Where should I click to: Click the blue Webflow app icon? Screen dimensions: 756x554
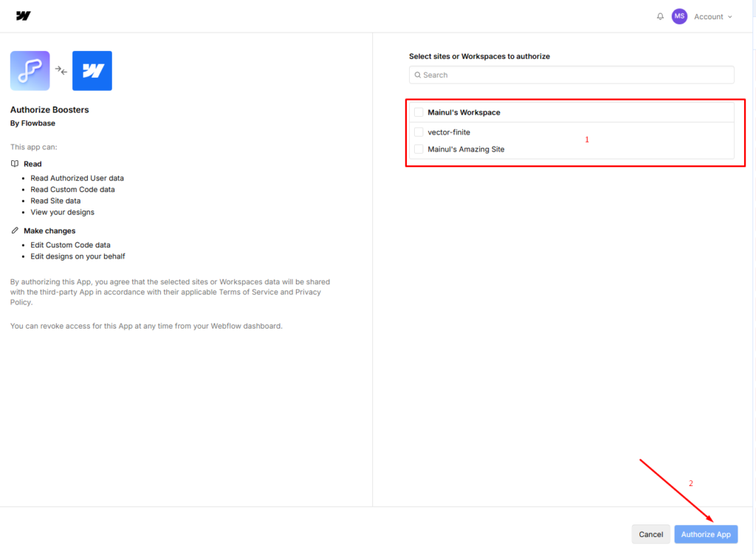point(92,71)
